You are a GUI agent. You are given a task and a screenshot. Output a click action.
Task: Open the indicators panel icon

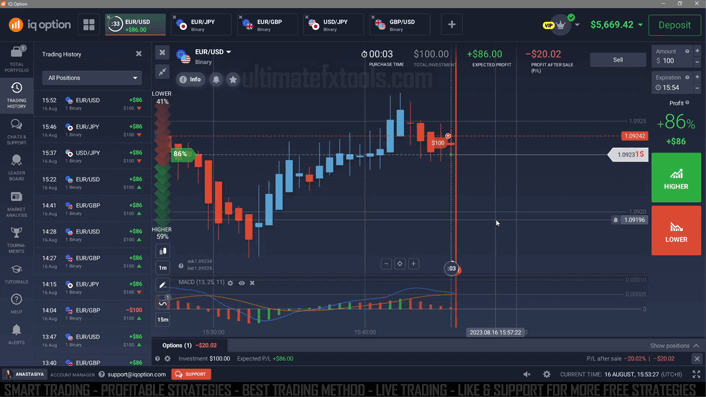(x=163, y=303)
